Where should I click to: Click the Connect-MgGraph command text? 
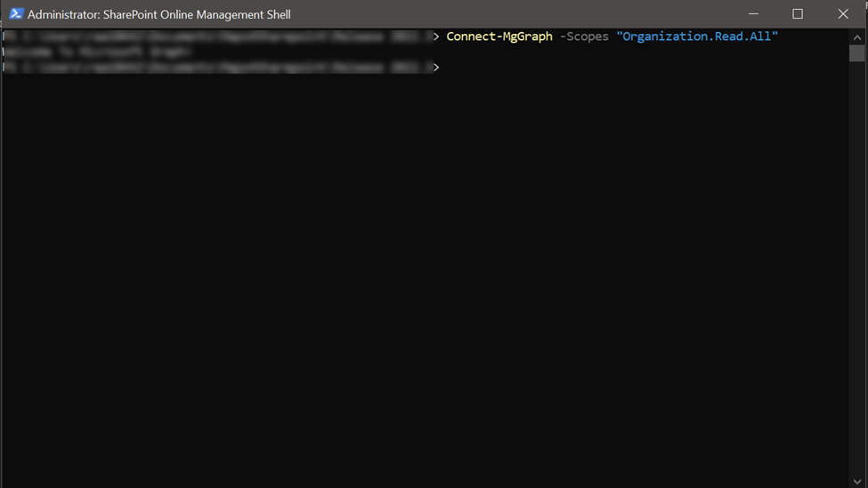tap(499, 37)
